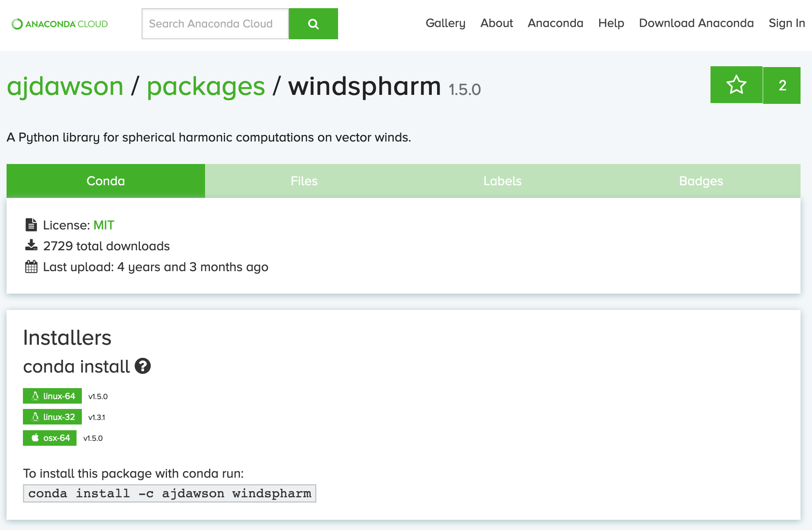Click the v1.5.0 label beside osx-64
812x530 pixels.
[x=93, y=438]
